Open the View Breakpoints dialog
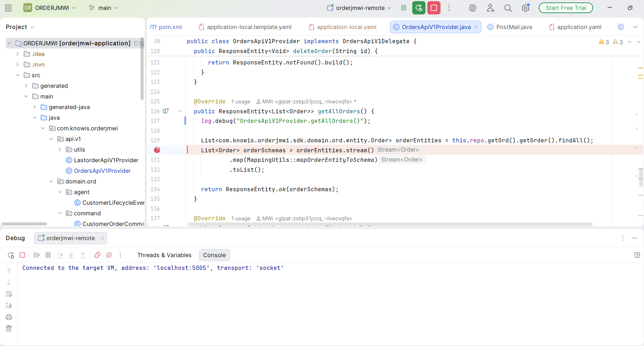This screenshot has height=346, width=644. coord(97,255)
